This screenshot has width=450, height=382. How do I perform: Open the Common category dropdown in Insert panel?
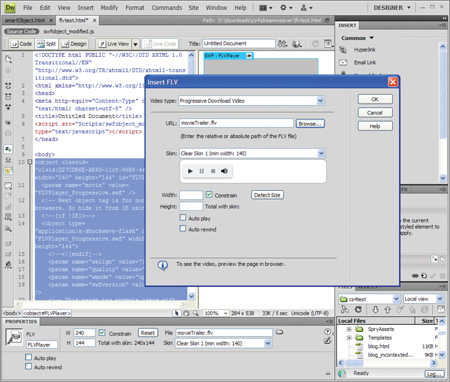357,38
